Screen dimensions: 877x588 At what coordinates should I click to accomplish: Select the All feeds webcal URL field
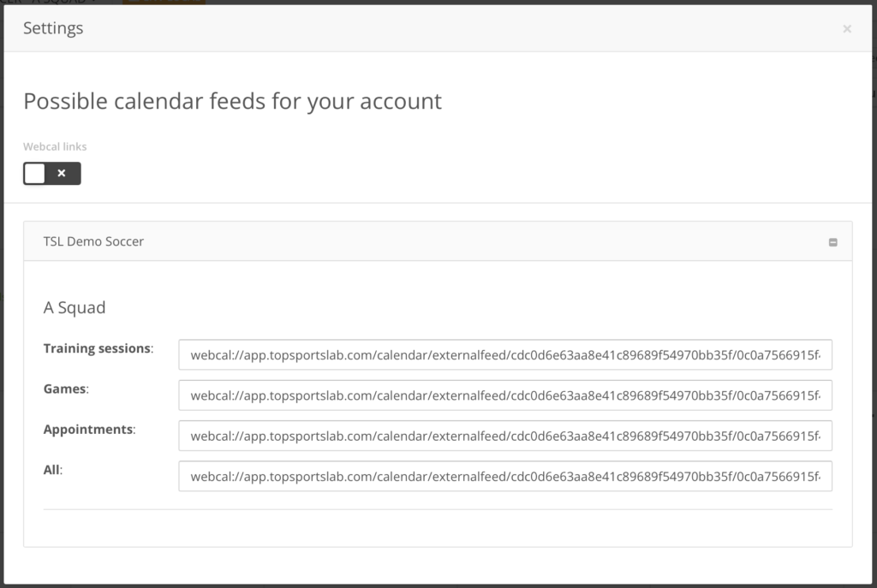coord(505,476)
